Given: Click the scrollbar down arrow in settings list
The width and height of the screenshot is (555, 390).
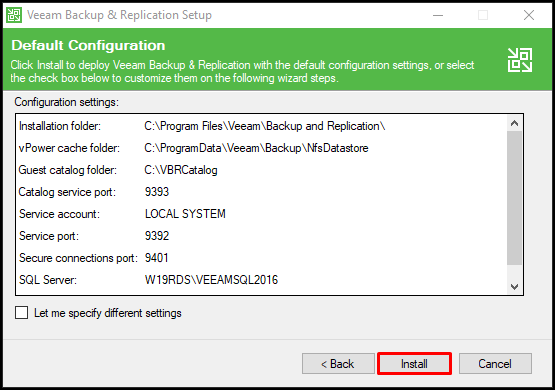Looking at the screenshot, I should pos(514,286).
